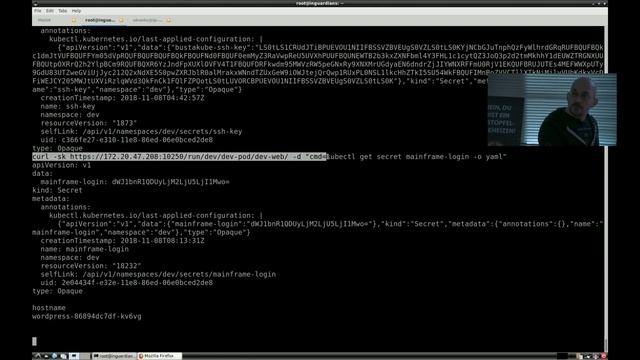The width and height of the screenshot is (640, 360).
Task: Click the 'hostname' line in terminal
Action: [x=49, y=308]
